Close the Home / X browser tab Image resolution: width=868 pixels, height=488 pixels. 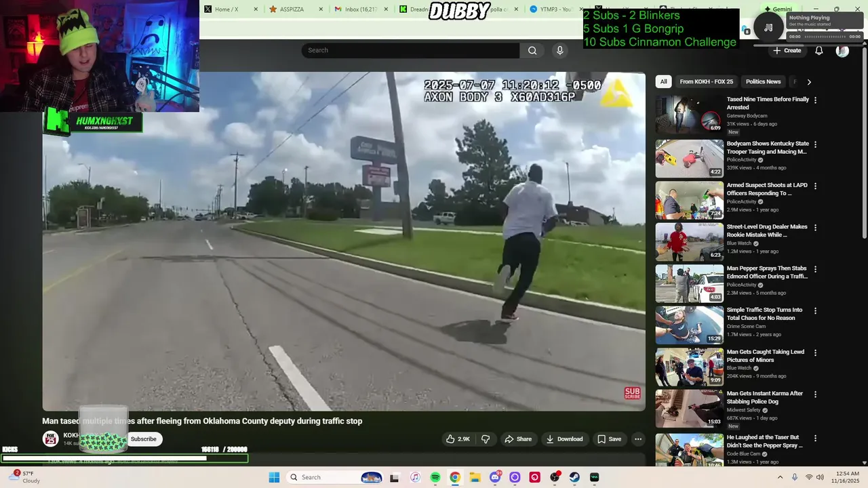click(256, 9)
